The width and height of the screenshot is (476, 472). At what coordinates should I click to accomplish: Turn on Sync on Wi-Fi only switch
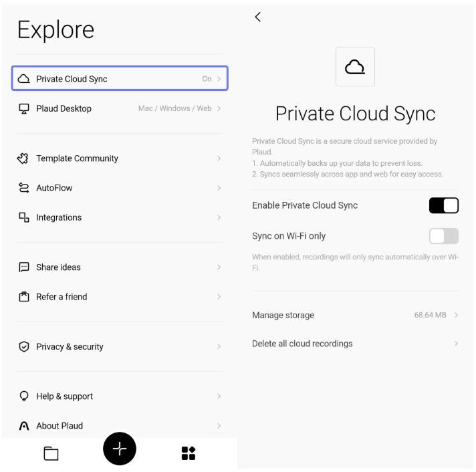(444, 236)
